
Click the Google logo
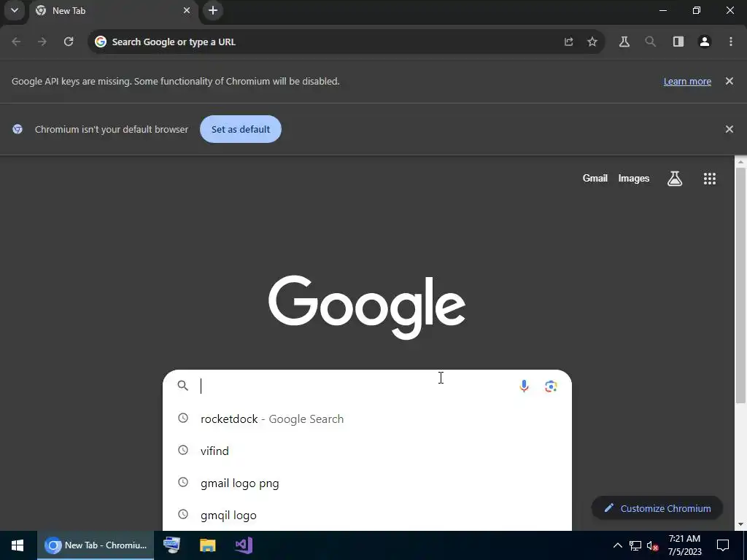click(x=367, y=307)
